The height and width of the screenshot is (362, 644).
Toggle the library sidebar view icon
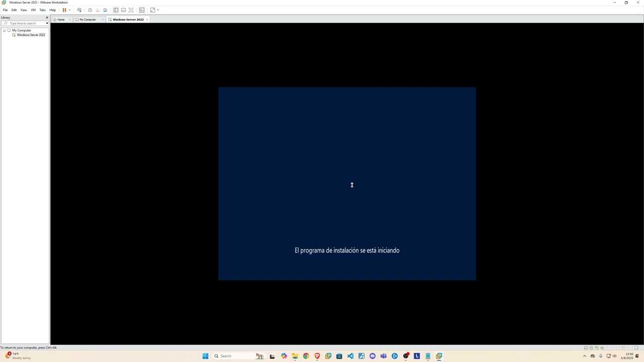(x=116, y=10)
